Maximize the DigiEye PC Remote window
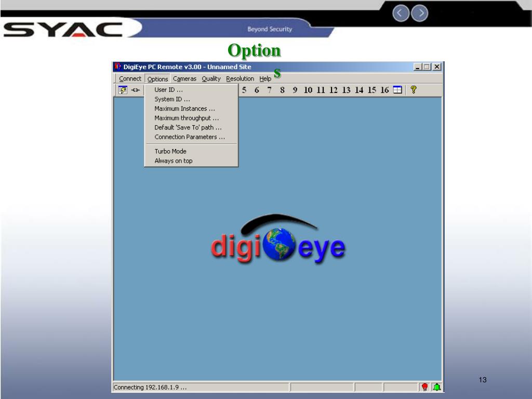The height and width of the screenshot is (399, 532). click(427, 67)
